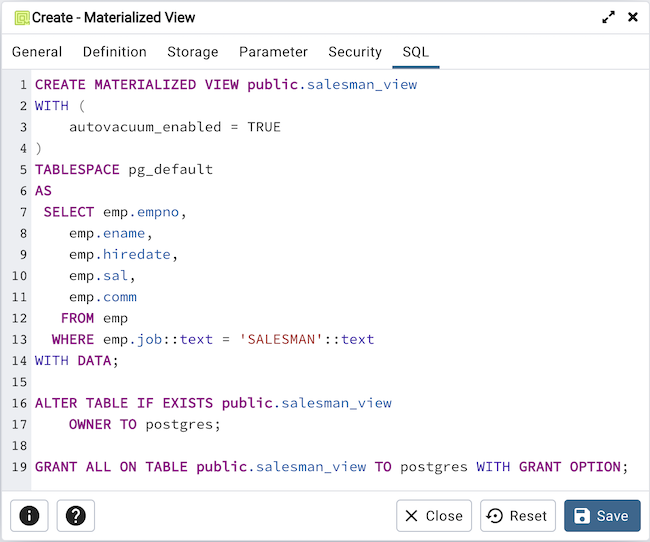The width and height of the screenshot is (650, 542).
Task: Click the 'autovacuum_enabled = TRUE' line
Action: pos(174,127)
